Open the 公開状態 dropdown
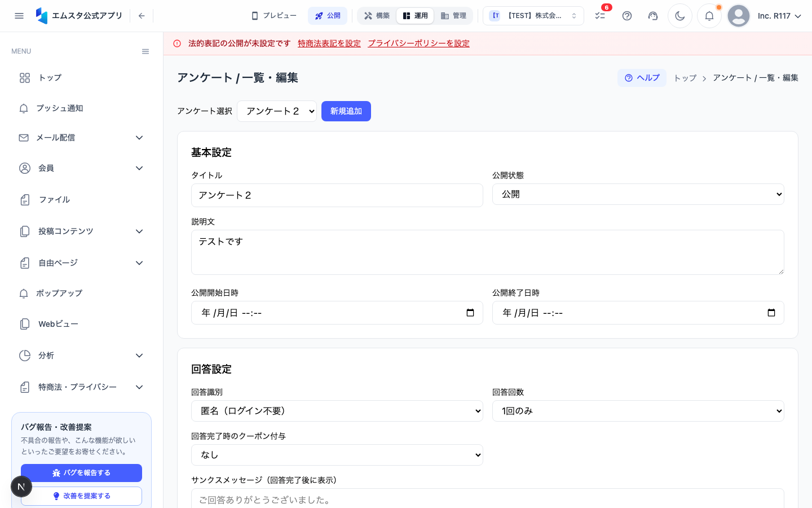This screenshot has width=812, height=508. (x=638, y=194)
